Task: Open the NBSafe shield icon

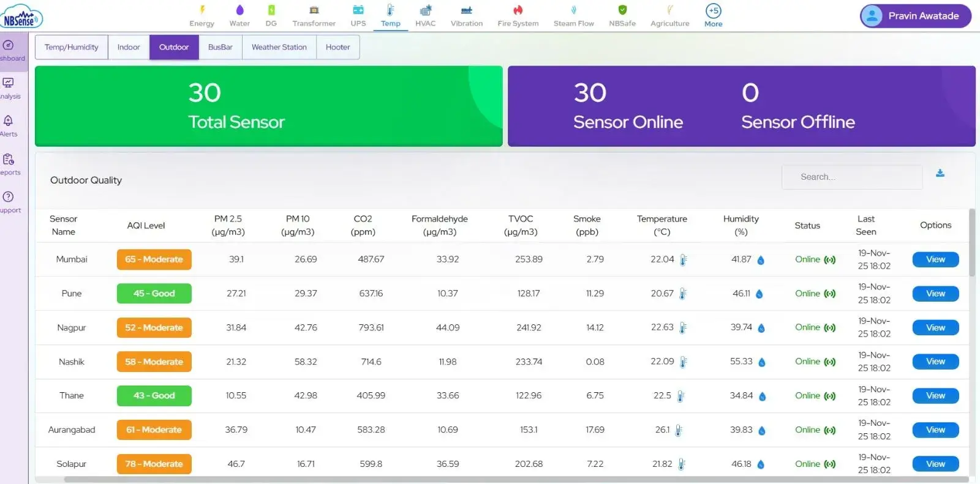Action: point(622,10)
